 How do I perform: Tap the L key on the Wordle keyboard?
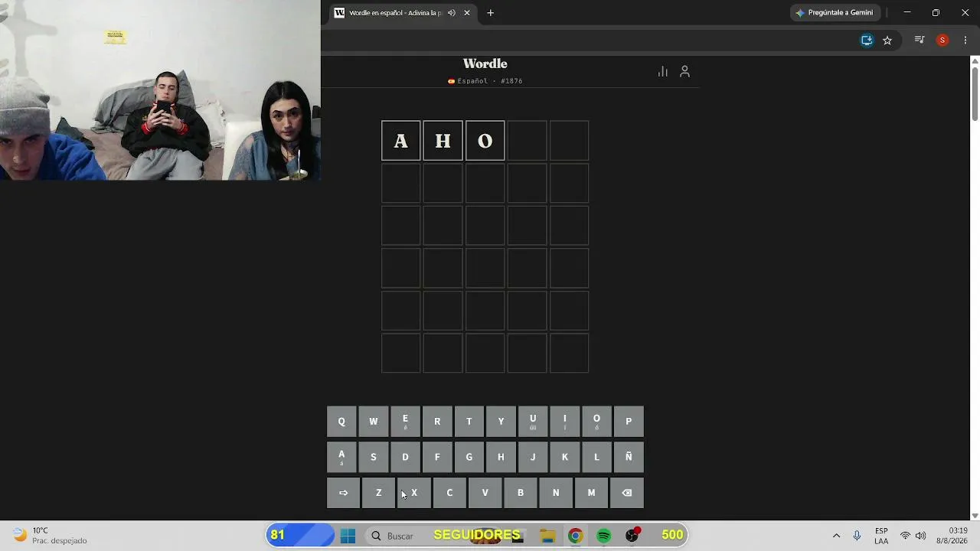point(596,457)
